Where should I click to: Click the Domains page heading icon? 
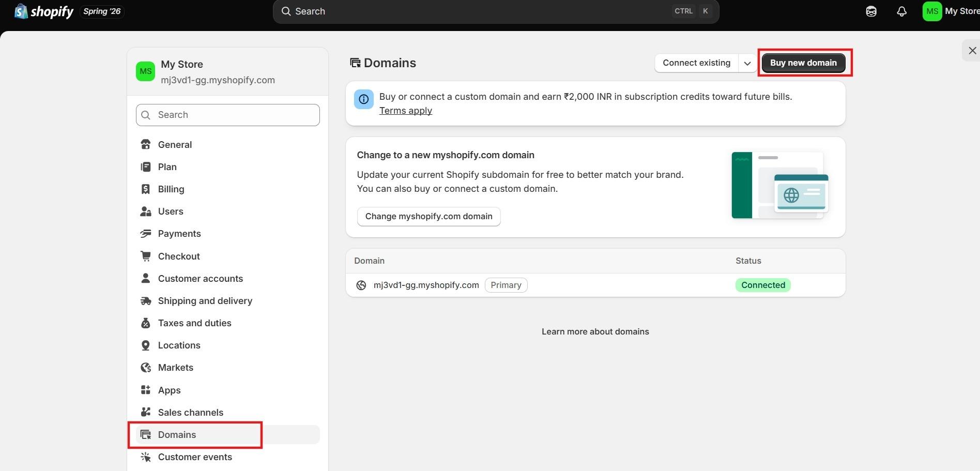click(x=355, y=63)
